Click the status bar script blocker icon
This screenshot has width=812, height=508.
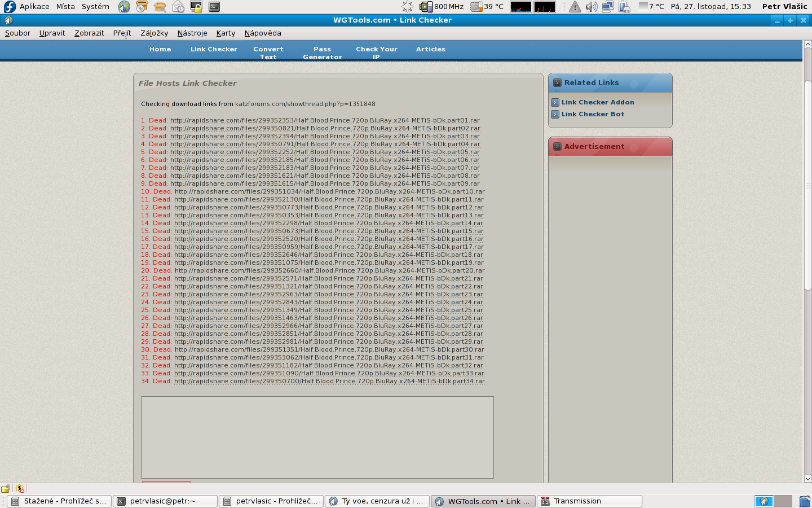(20, 489)
